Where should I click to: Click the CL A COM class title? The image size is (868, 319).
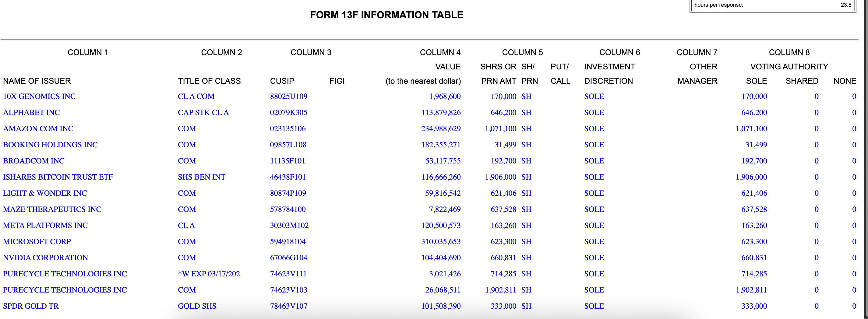[196, 96]
